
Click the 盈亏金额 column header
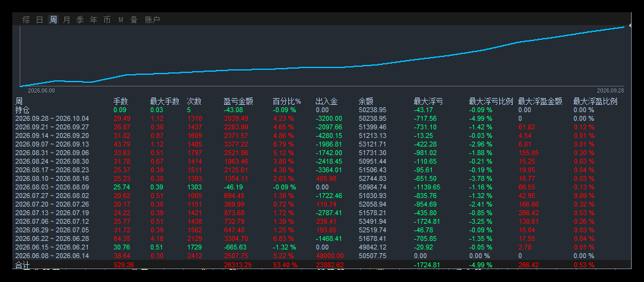tap(238, 101)
